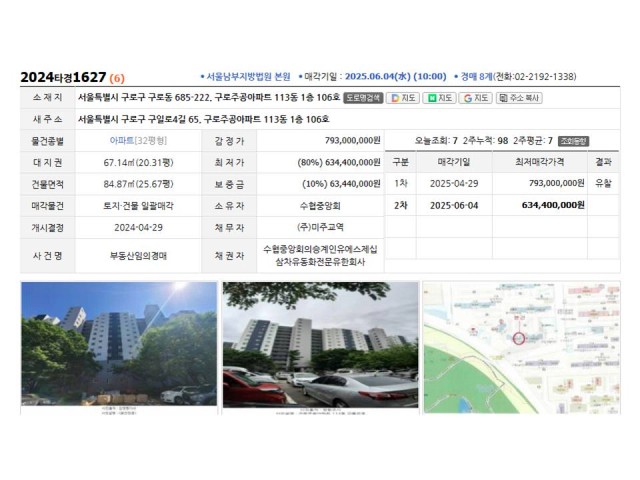Viewport: 640px width, 480px height.
Task: Click the 조회동향 button
Action: coord(573,141)
